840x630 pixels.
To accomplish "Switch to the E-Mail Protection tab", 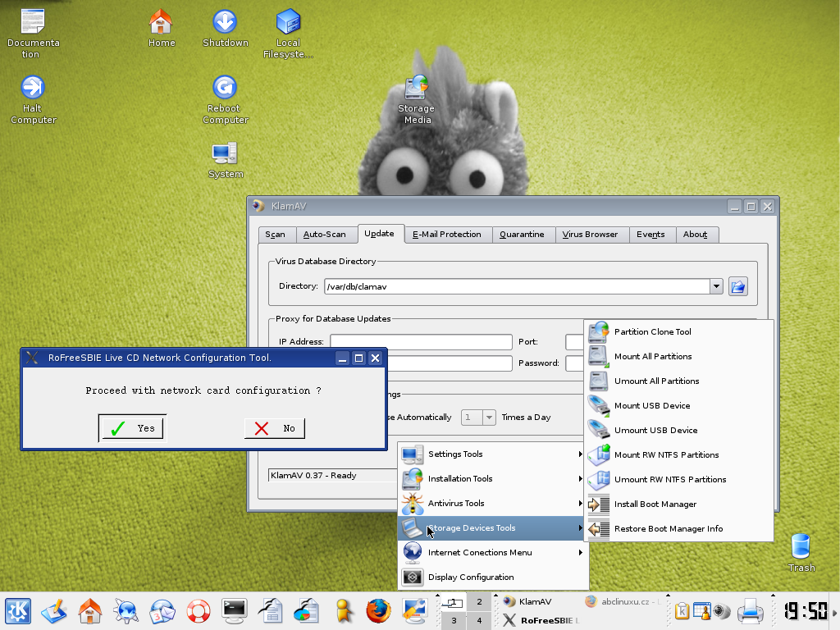I will click(447, 235).
